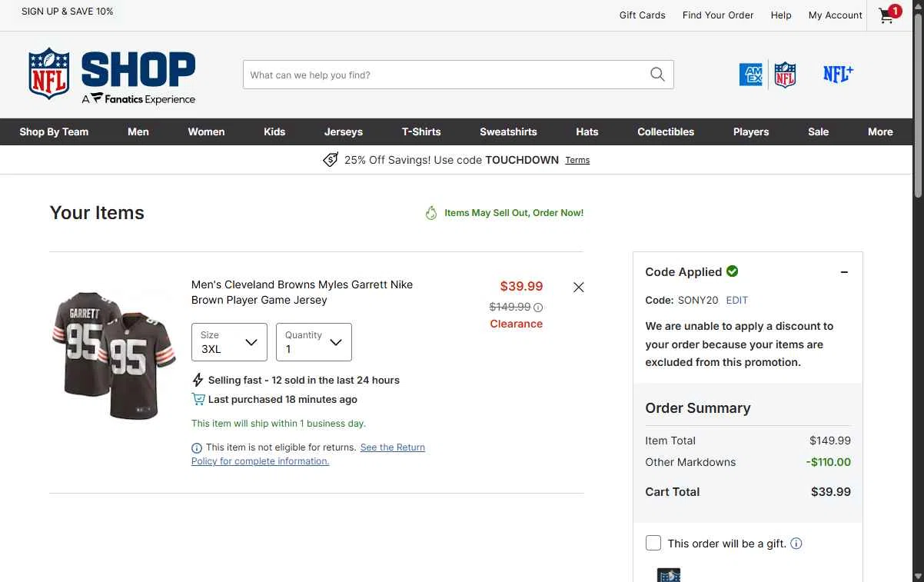924x582 pixels.
Task: Open the Quantity dropdown
Action: coord(314,342)
